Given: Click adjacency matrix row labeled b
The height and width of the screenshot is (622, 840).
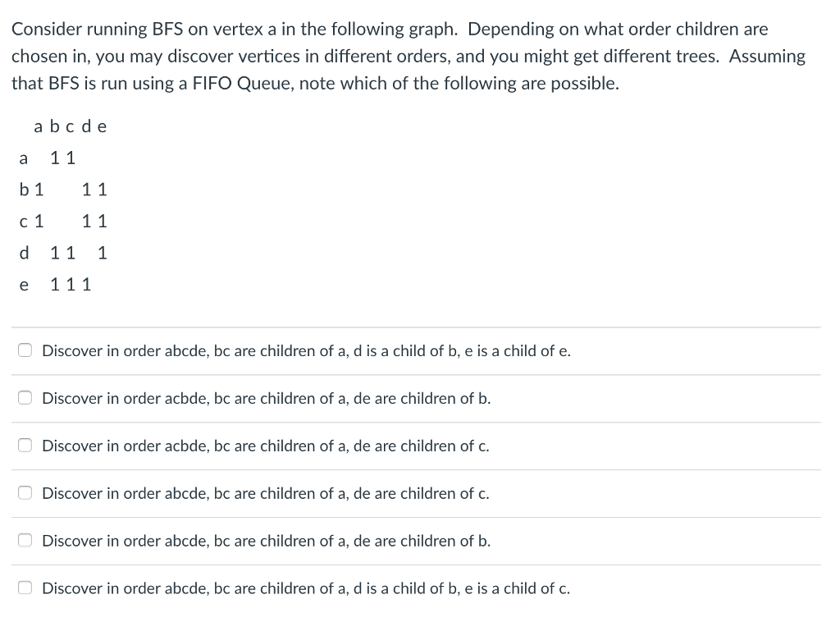Looking at the screenshot, I should pyautogui.click(x=63, y=190).
